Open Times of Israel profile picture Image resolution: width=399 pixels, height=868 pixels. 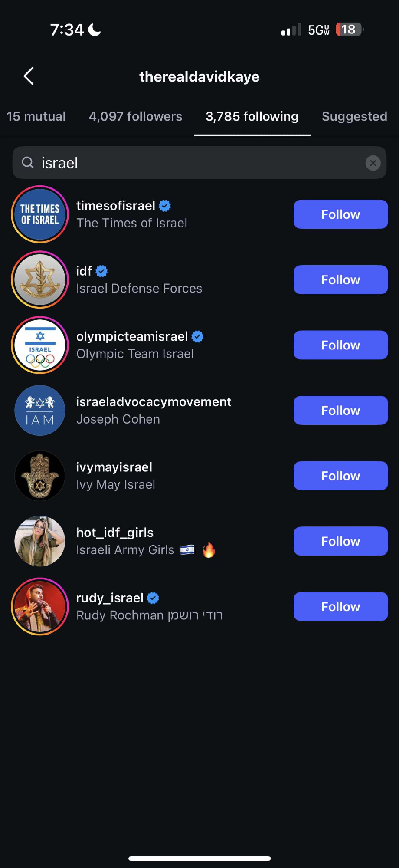pos(40,214)
